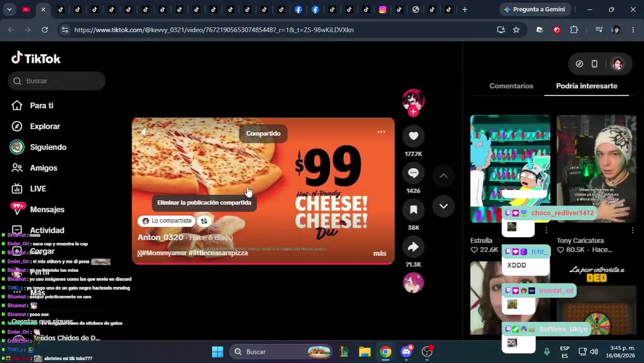Image resolution: width=644 pixels, height=363 pixels.
Task: Open the La peor entrevista a DED thumbnail
Action: tap(597, 298)
